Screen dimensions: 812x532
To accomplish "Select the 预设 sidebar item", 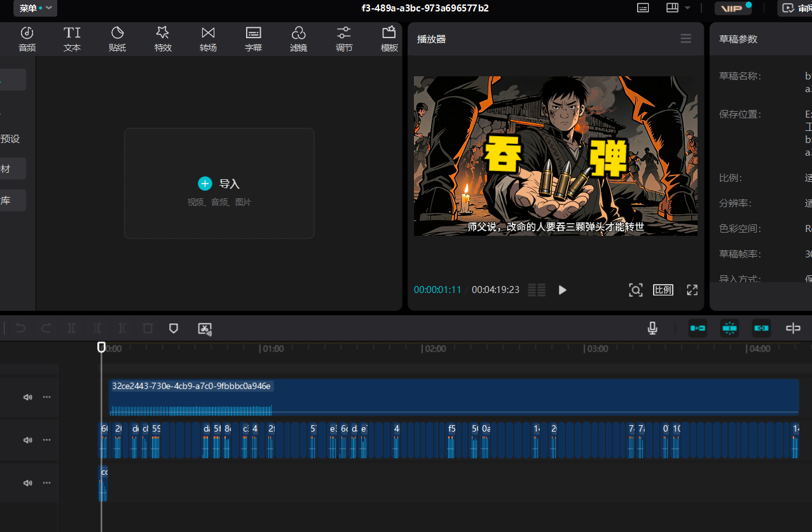I will (10, 139).
